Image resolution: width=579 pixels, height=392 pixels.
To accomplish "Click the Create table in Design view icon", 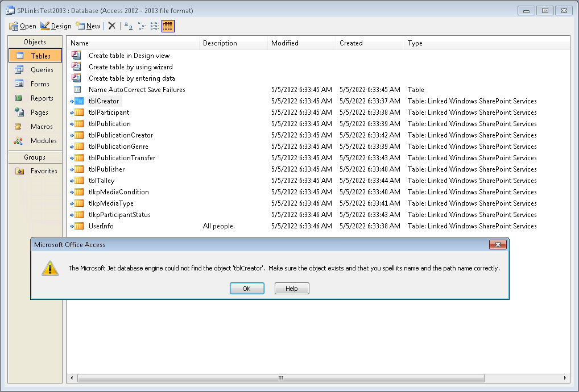I will point(76,55).
